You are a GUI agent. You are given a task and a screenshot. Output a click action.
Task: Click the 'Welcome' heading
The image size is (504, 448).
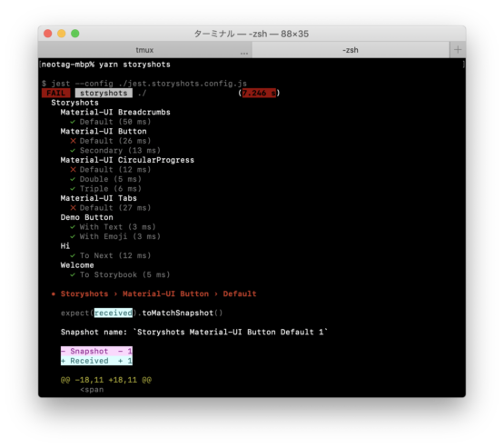[x=77, y=265]
